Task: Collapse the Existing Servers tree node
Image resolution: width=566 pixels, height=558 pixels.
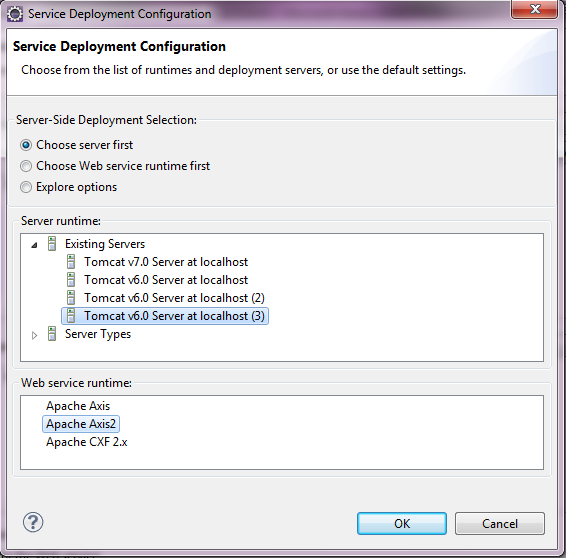Action: pos(34,245)
